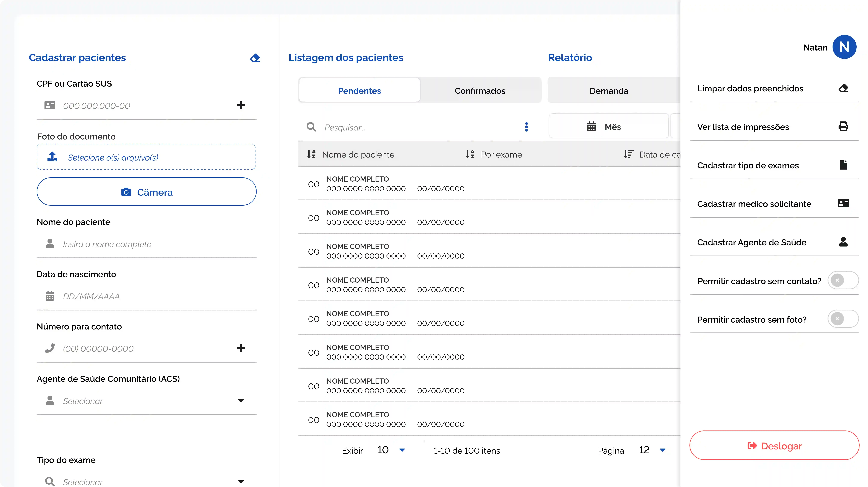
Task: Click the eraser icon beside Cadastrar pacientes
Action: (255, 58)
